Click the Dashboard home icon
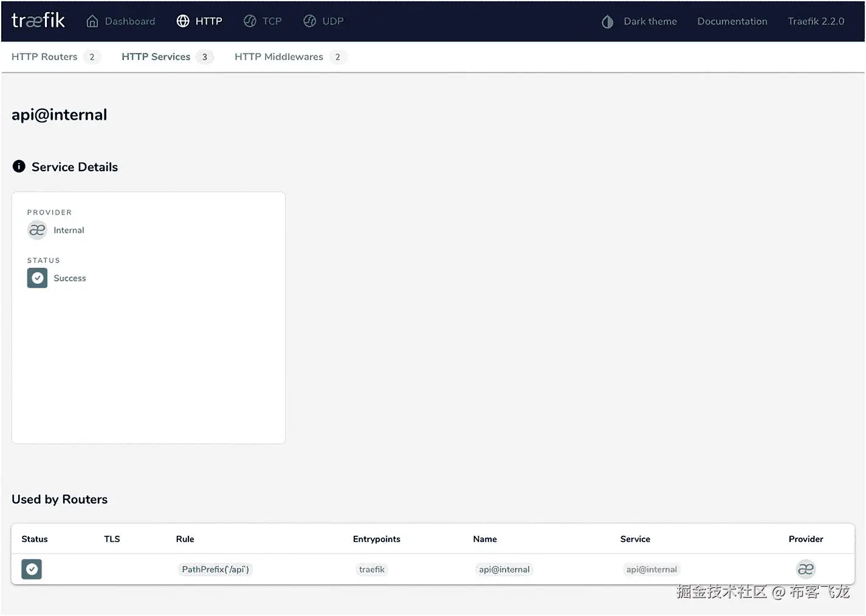 [x=92, y=21]
